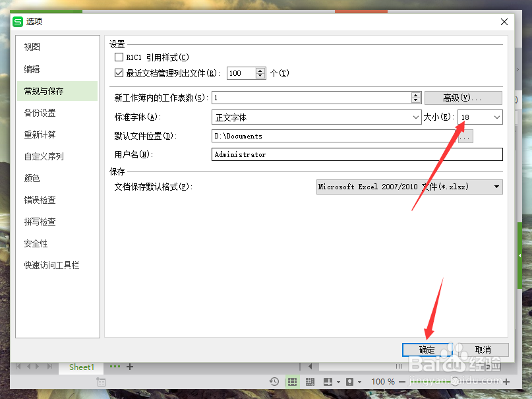Image resolution: width=532 pixels, height=399 pixels.
Task: Click the 默认文件位置 path field
Action: pos(334,136)
